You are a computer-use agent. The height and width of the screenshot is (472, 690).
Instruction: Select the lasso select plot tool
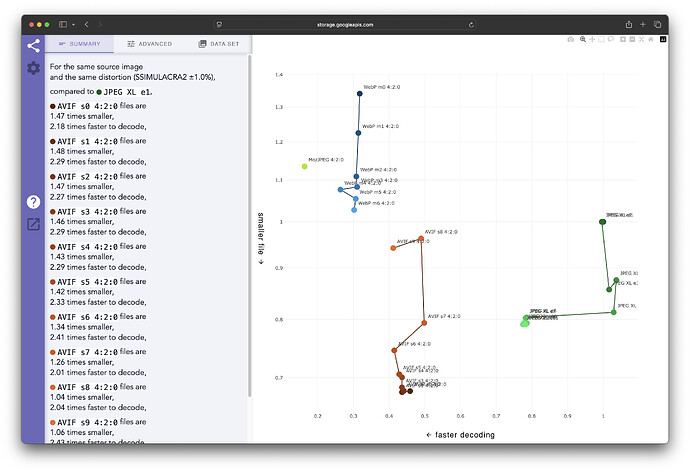(610, 39)
